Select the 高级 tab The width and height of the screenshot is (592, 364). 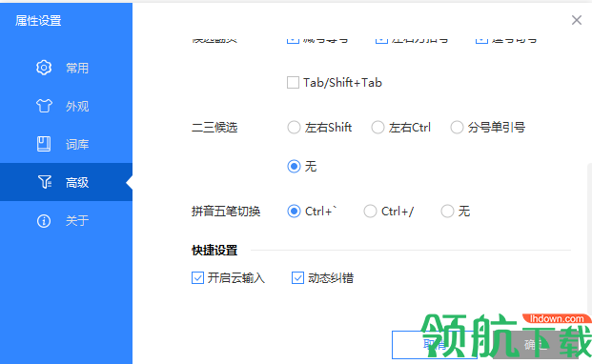[x=66, y=182]
